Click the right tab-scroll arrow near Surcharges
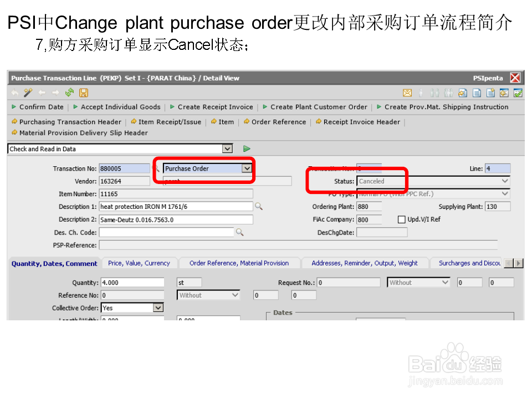The width and height of the screenshot is (532, 399). click(x=520, y=263)
